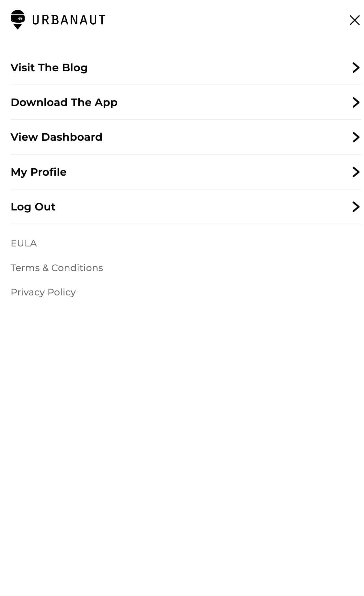Click the chevron next to My Profile
The height and width of the screenshot is (596, 364).
click(356, 172)
